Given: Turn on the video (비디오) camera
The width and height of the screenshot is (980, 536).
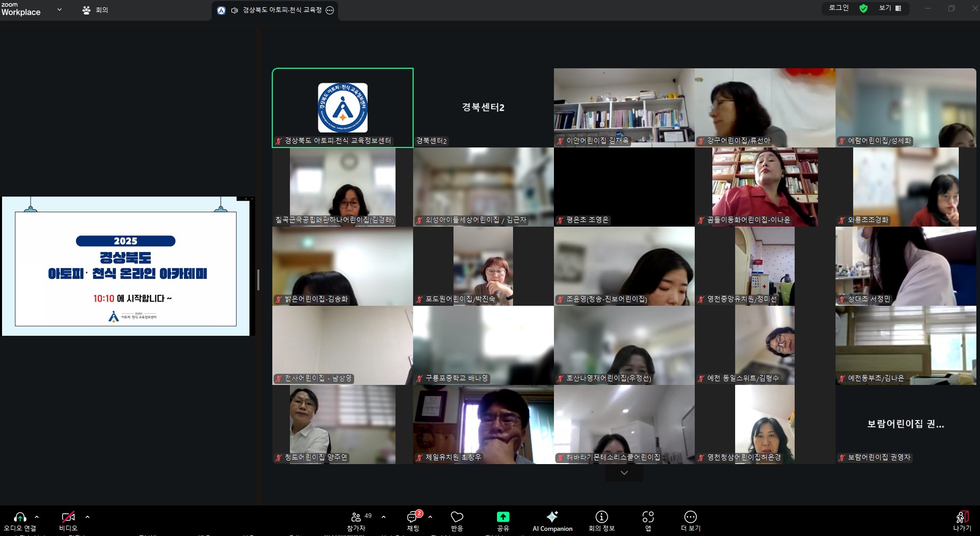Looking at the screenshot, I should (x=68, y=520).
